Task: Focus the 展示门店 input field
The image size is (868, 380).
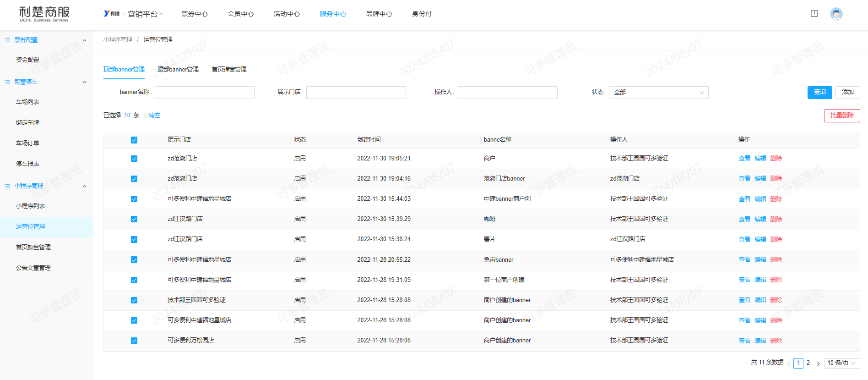Action: (x=356, y=93)
